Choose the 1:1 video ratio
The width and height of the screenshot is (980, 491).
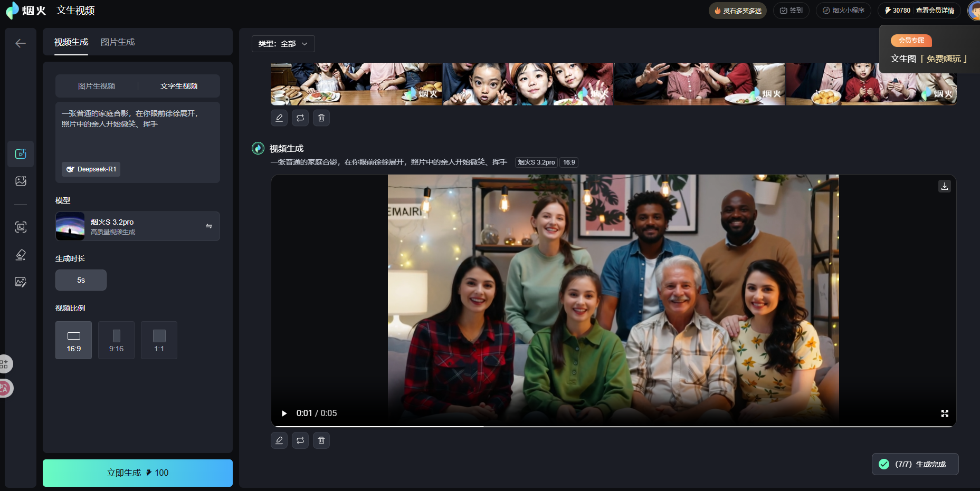point(159,341)
